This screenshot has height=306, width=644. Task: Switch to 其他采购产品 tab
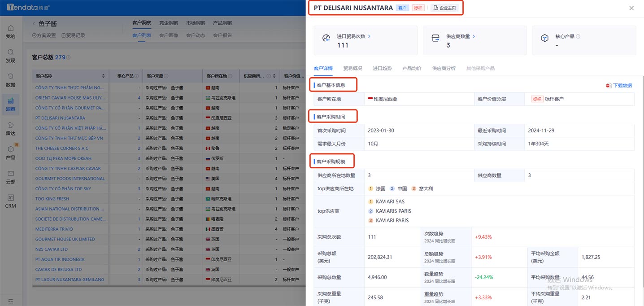click(480, 68)
